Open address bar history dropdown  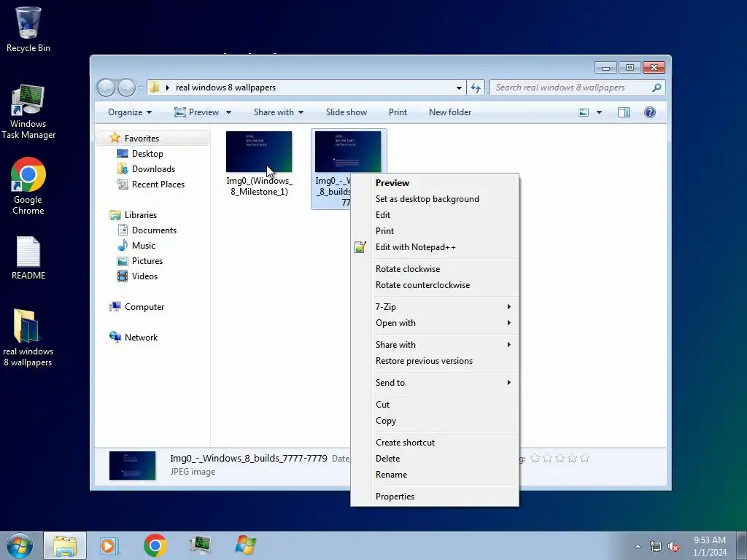pyautogui.click(x=459, y=87)
